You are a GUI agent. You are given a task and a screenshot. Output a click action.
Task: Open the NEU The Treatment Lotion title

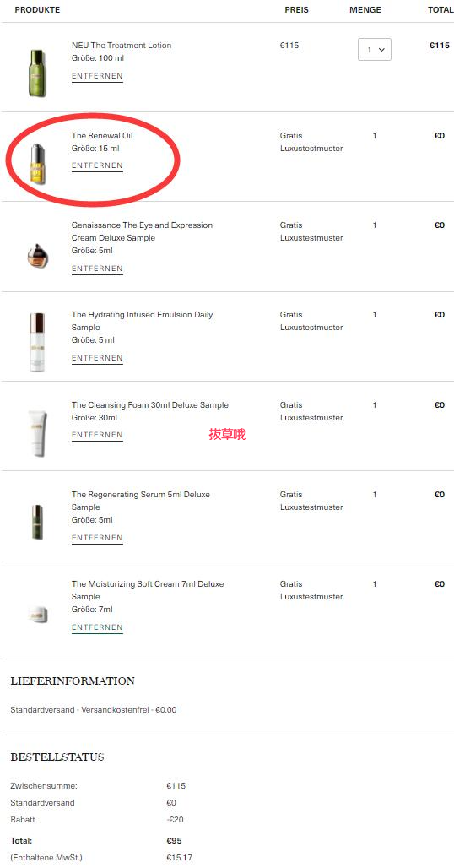tap(122, 46)
